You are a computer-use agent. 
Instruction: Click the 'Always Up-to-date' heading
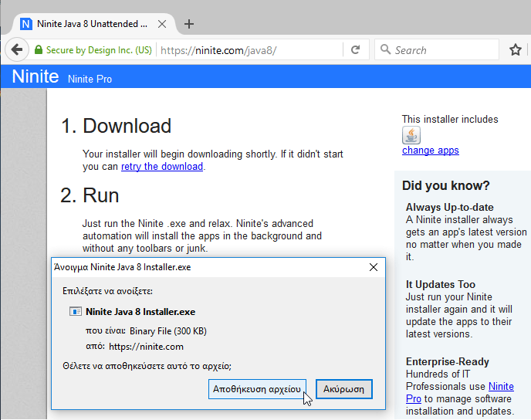click(449, 207)
